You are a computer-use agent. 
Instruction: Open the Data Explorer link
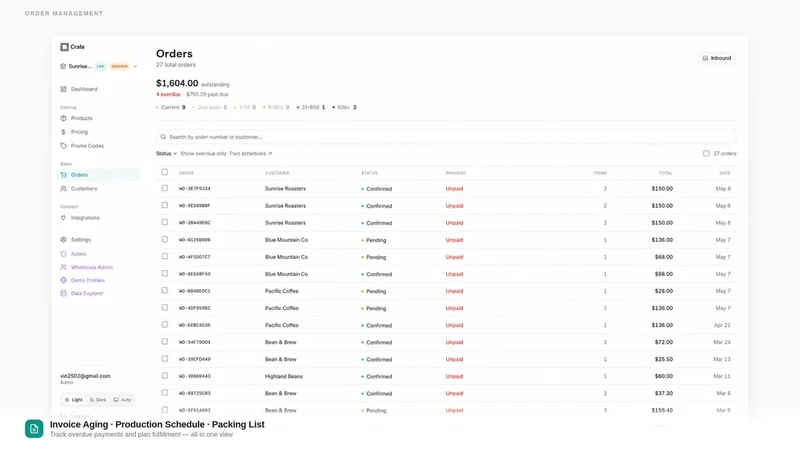87,293
